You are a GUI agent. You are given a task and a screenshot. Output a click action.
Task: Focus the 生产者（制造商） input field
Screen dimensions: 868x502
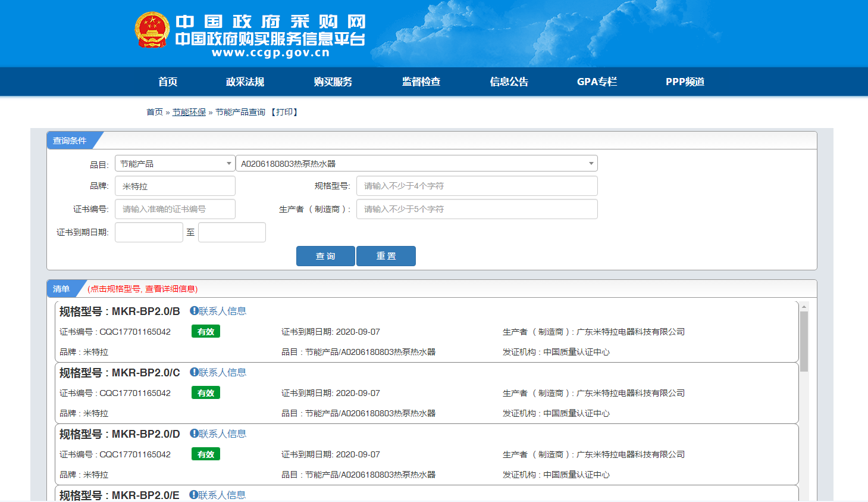[477, 209]
